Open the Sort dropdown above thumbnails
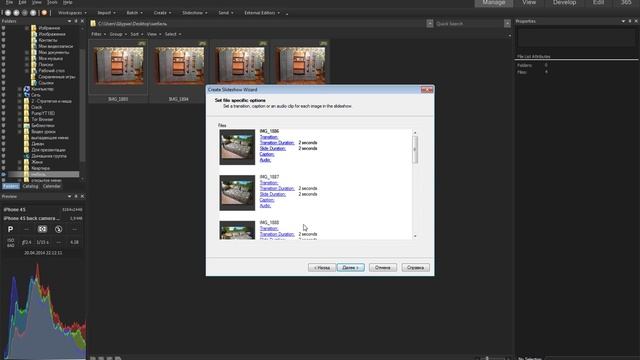640x360 pixels. 137,34
